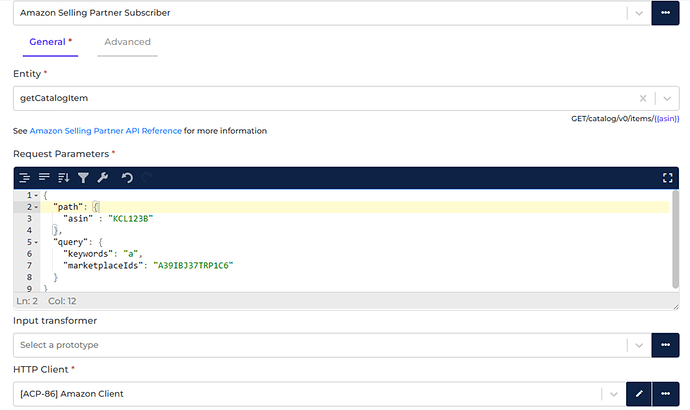The width and height of the screenshot is (690, 410).
Task: Click the undo arrow in editor toolbar
Action: pos(127,178)
